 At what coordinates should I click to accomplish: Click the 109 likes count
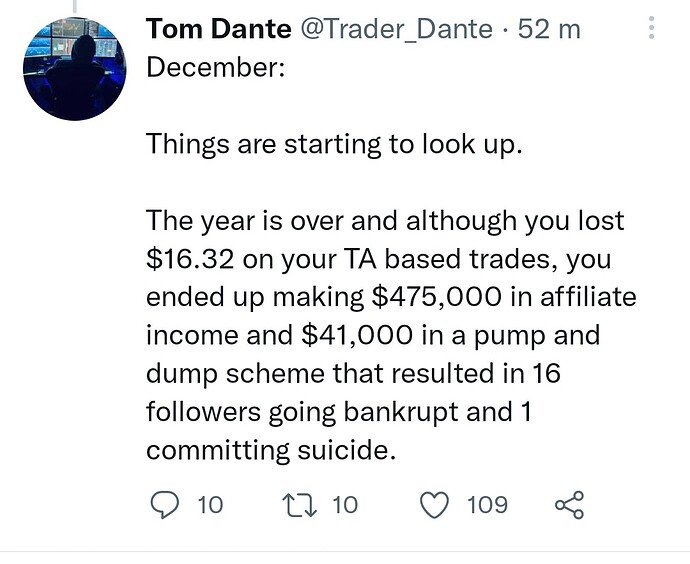click(x=487, y=505)
